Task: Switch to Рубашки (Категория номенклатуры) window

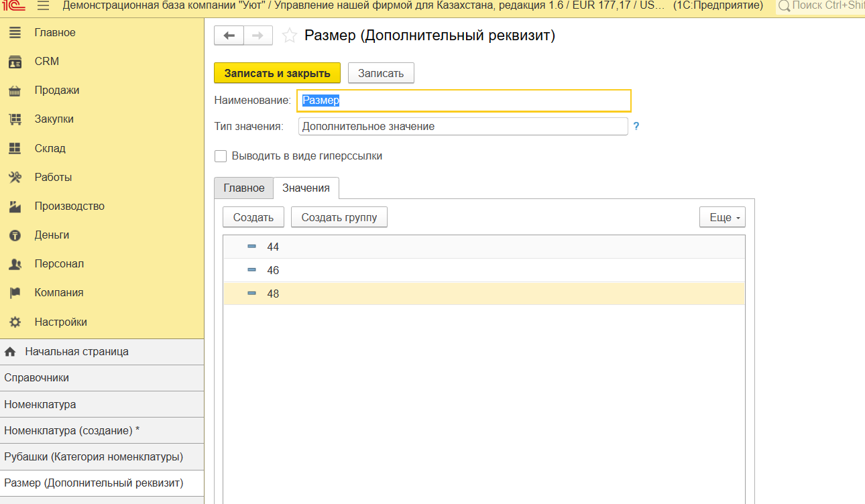Action: tap(93, 457)
